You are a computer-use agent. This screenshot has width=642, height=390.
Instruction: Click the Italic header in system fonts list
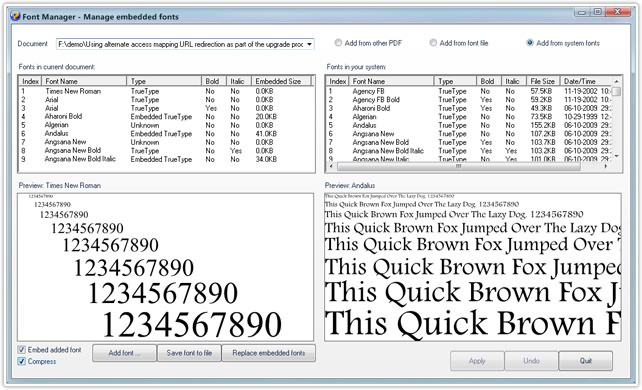click(x=514, y=81)
